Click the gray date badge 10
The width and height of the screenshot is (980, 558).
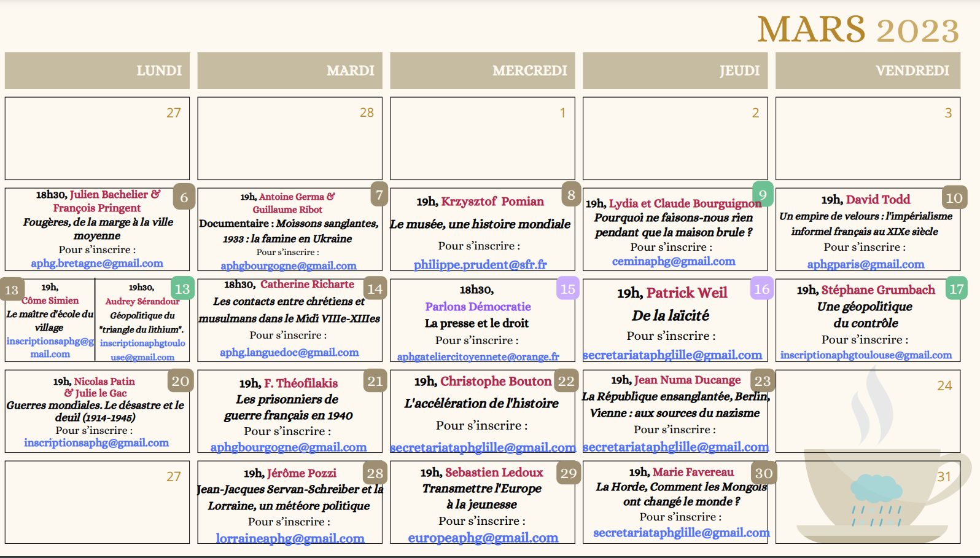click(x=954, y=198)
